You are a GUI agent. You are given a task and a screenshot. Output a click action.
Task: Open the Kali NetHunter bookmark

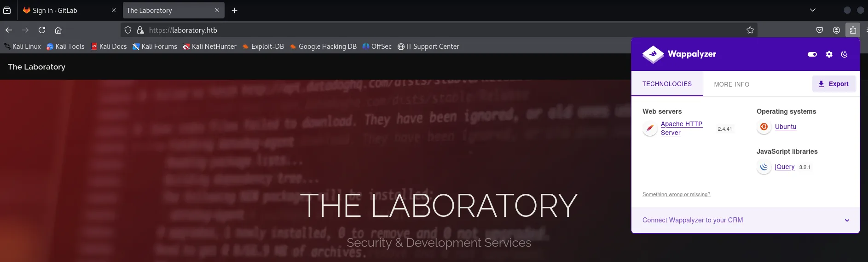[209, 47]
